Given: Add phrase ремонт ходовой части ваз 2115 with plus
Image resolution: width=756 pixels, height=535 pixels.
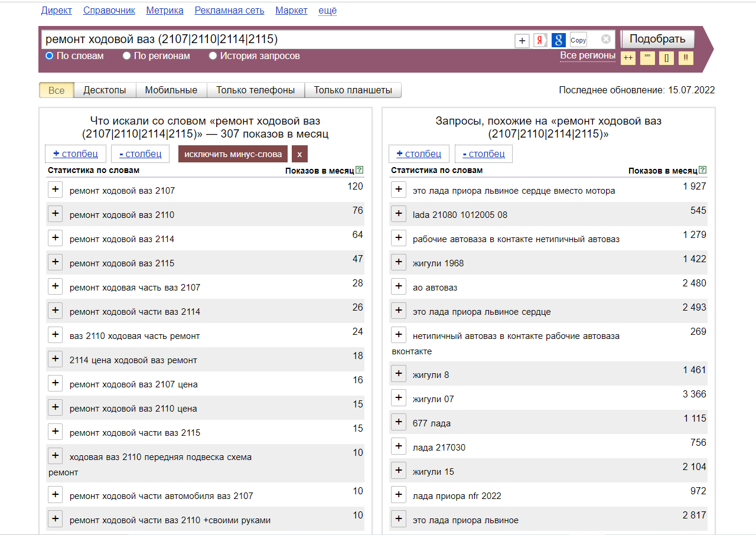Looking at the screenshot, I should pyautogui.click(x=56, y=431).
